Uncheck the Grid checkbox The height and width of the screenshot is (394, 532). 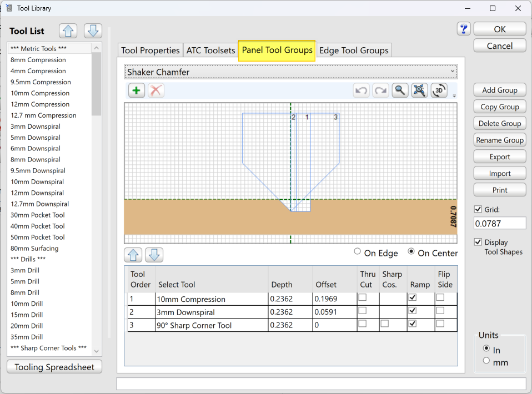click(x=478, y=209)
